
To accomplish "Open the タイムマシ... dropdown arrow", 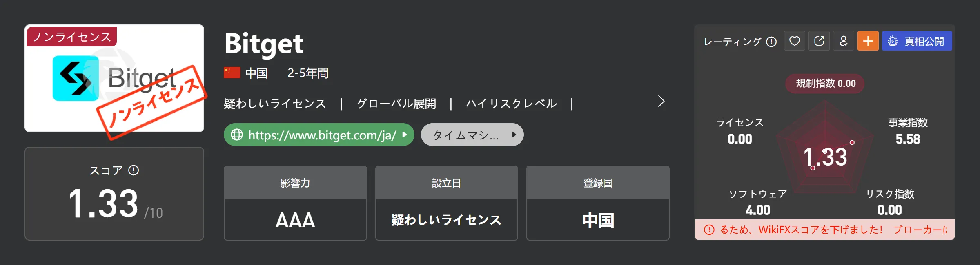I will click(x=514, y=135).
